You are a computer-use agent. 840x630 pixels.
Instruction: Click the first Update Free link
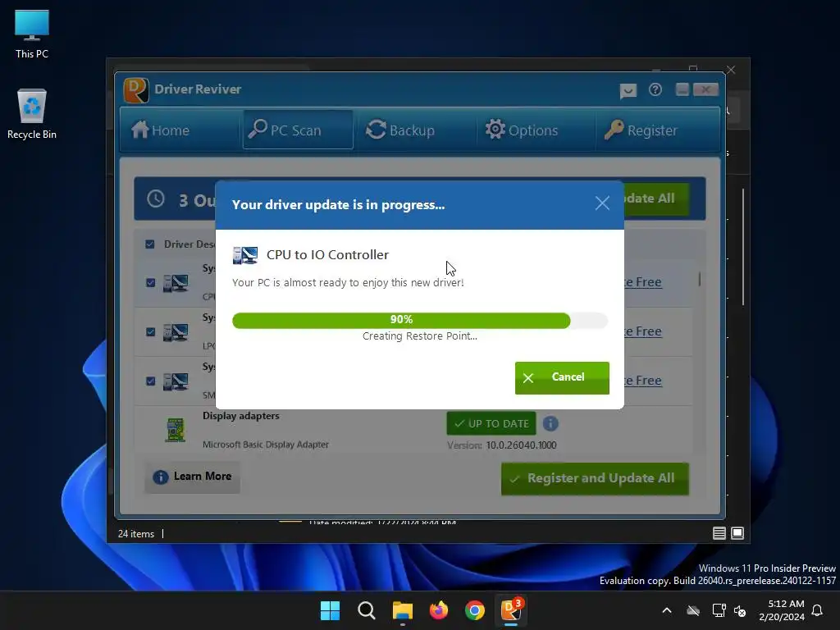point(642,282)
